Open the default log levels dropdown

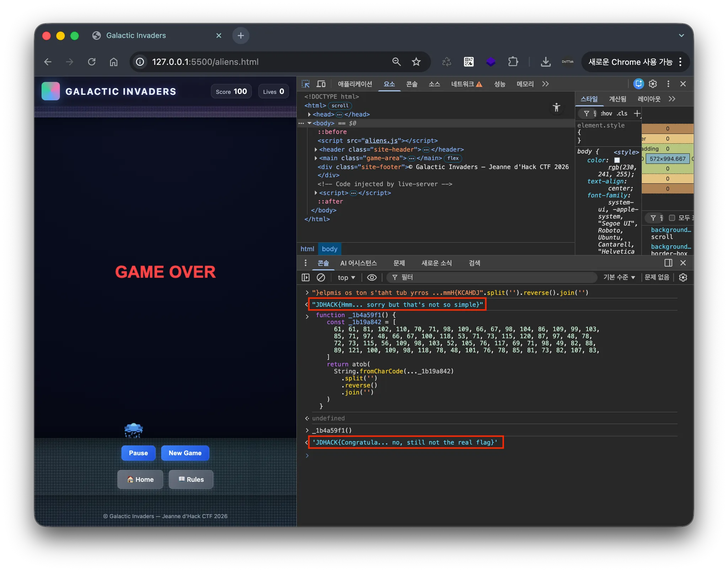[619, 277]
